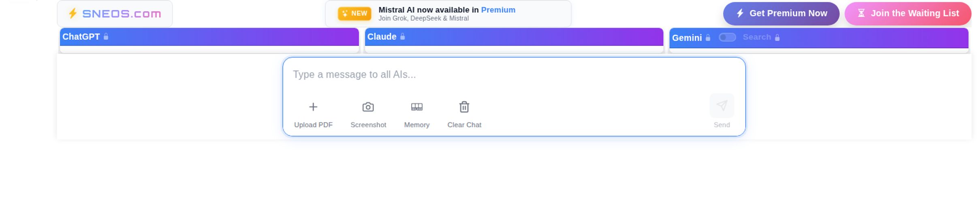Select the Gemini panel header
The width and height of the screenshot is (980, 201).
[819, 38]
